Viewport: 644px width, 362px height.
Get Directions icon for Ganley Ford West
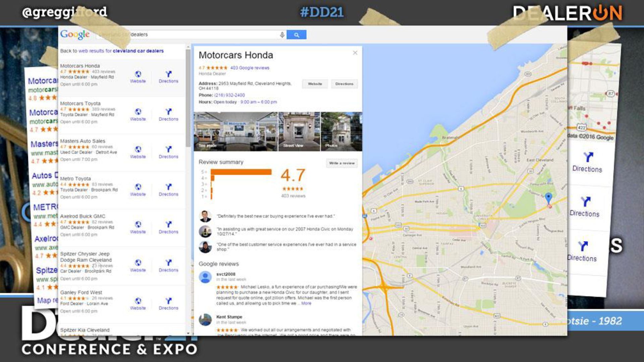coord(168,301)
